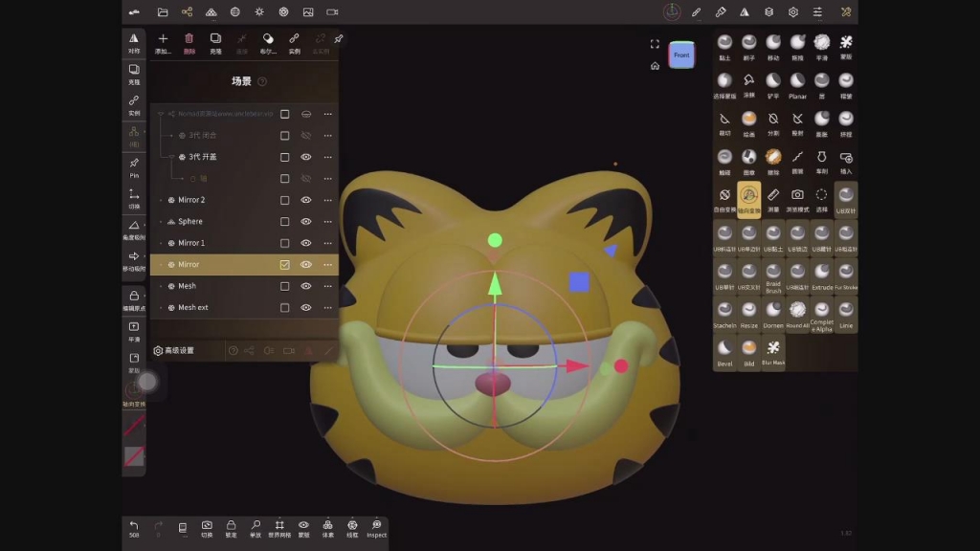
Task: Hide the Mirror 2 object
Action: (305, 200)
